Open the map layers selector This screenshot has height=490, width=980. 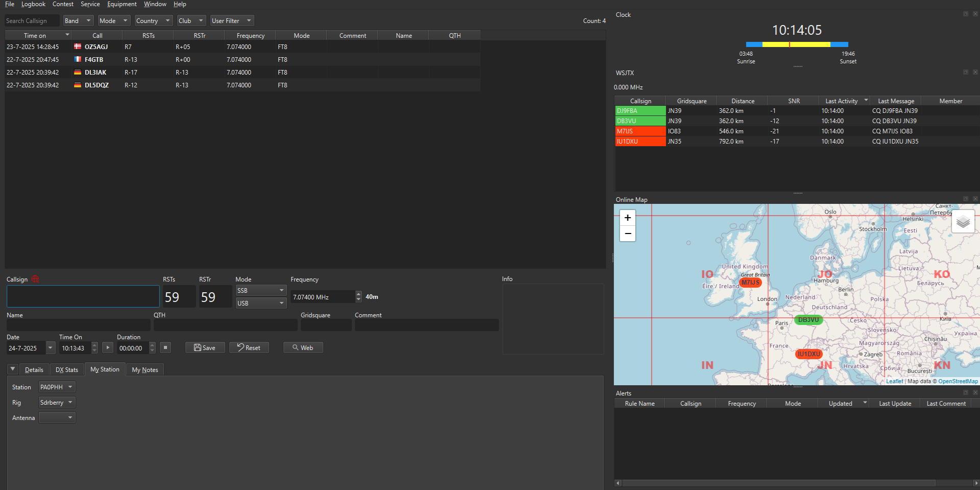963,222
